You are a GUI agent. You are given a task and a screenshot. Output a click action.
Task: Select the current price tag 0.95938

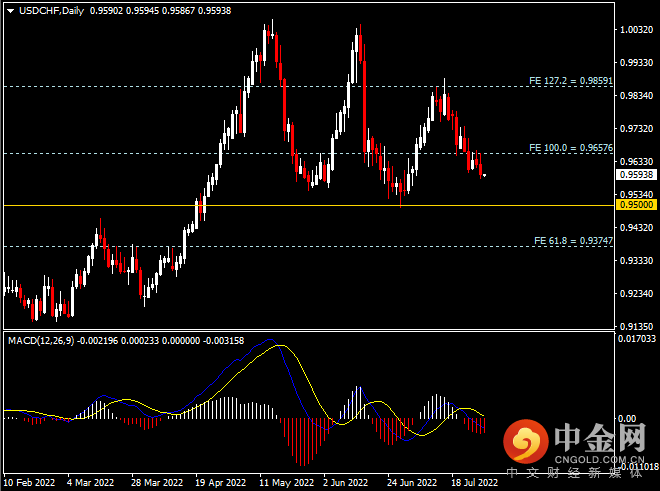coord(636,174)
